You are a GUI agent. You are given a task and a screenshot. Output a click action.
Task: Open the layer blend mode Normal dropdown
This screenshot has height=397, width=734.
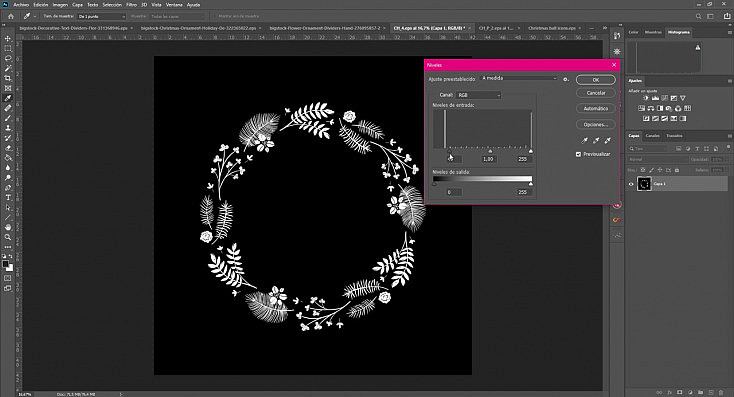[658, 159]
